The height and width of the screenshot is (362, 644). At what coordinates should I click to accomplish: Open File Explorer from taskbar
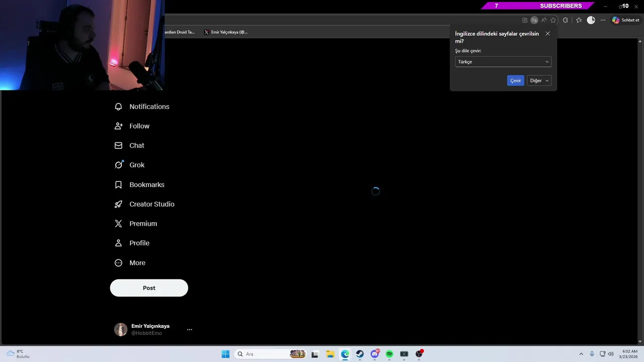click(x=330, y=354)
